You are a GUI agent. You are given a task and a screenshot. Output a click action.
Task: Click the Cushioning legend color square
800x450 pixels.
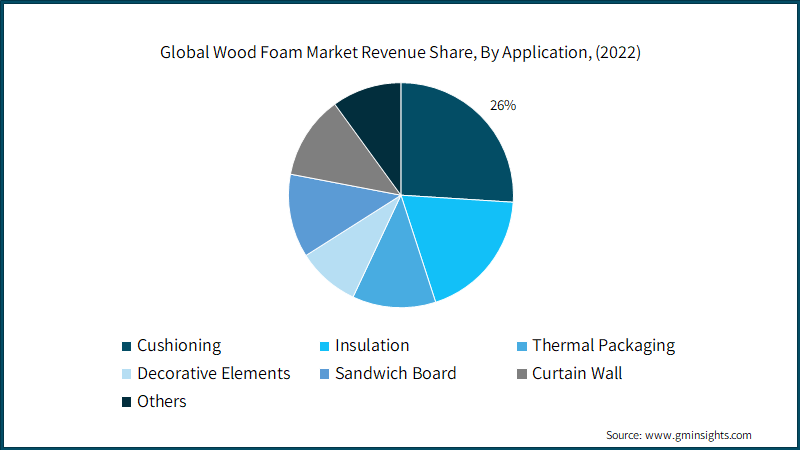coord(127,346)
